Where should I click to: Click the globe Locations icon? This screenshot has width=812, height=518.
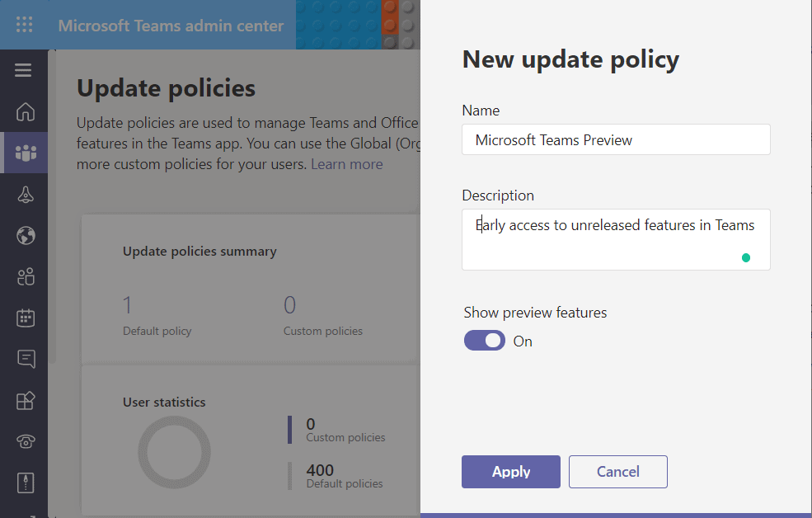click(x=26, y=236)
